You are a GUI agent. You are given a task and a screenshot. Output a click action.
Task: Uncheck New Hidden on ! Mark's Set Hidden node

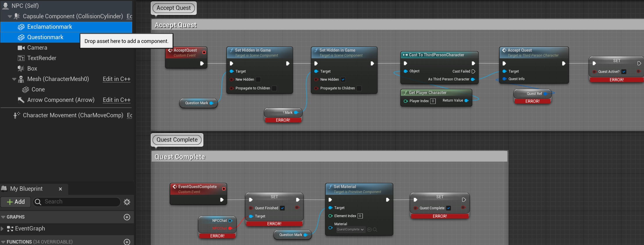tap(343, 80)
